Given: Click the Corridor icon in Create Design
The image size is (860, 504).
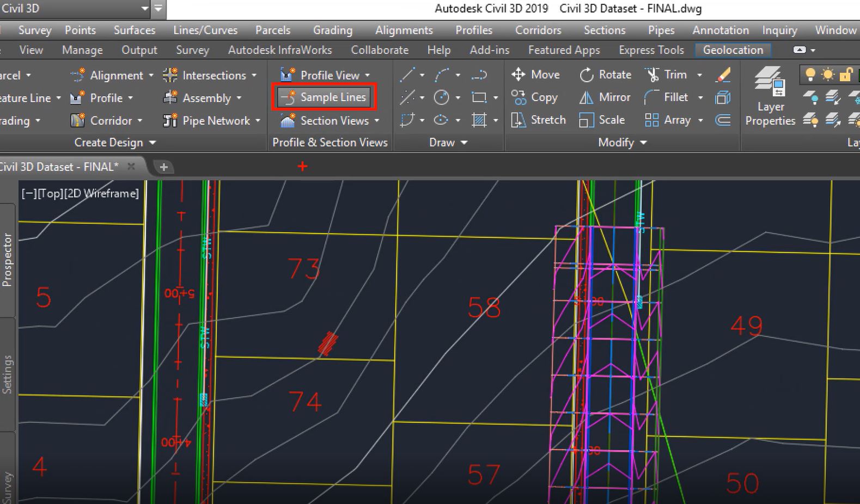Looking at the screenshot, I should (x=78, y=120).
